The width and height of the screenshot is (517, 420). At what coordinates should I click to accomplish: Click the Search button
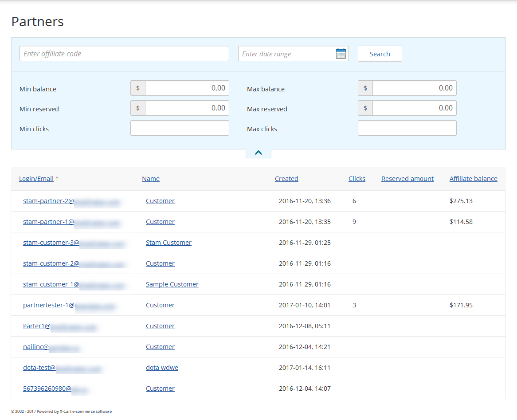380,54
